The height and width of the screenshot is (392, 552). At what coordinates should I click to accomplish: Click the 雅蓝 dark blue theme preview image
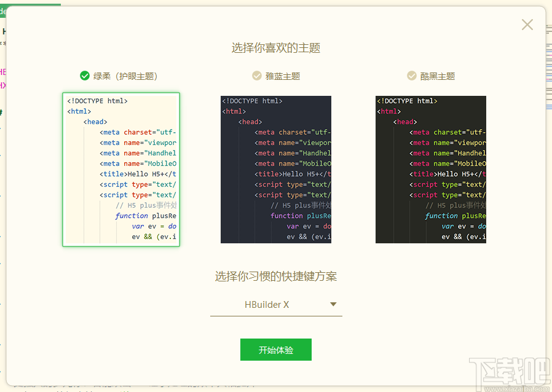[275, 170]
